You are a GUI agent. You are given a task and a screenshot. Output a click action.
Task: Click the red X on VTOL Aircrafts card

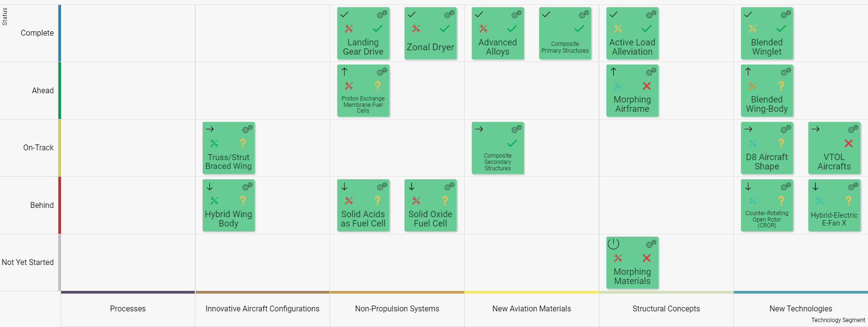(848, 143)
